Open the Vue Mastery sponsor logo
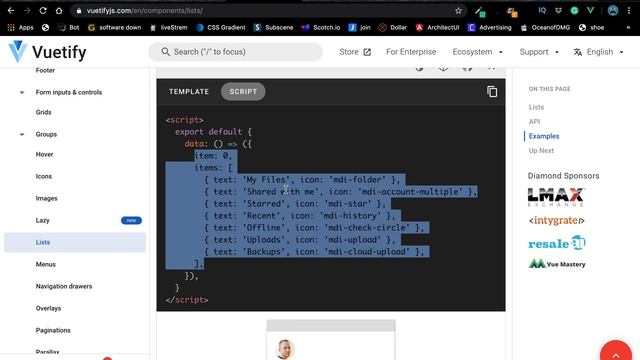Image resolution: width=640 pixels, height=360 pixels. [557, 264]
